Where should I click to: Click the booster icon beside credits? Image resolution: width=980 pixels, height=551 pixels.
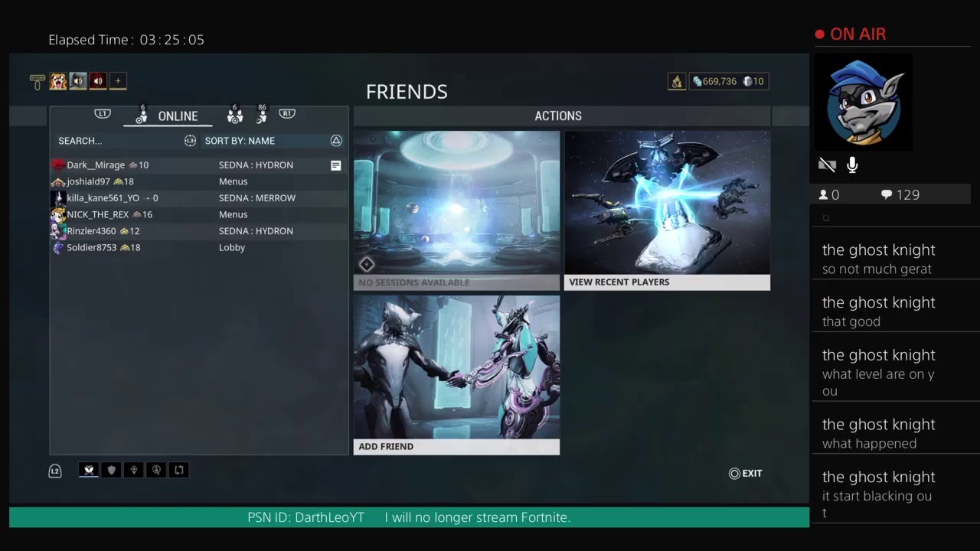pos(677,81)
